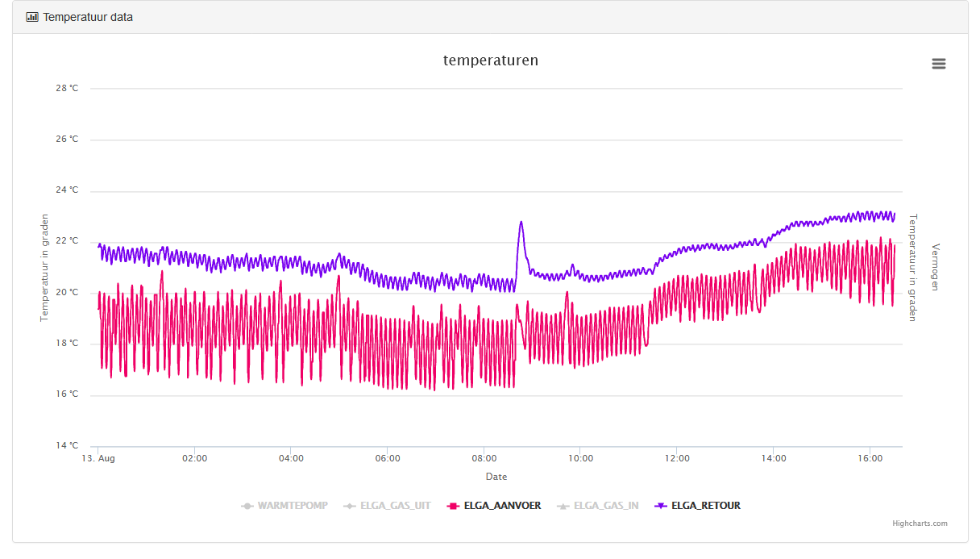
Task: Click the pink square marker of ELGA_AANVOER legend
Action: point(453,506)
